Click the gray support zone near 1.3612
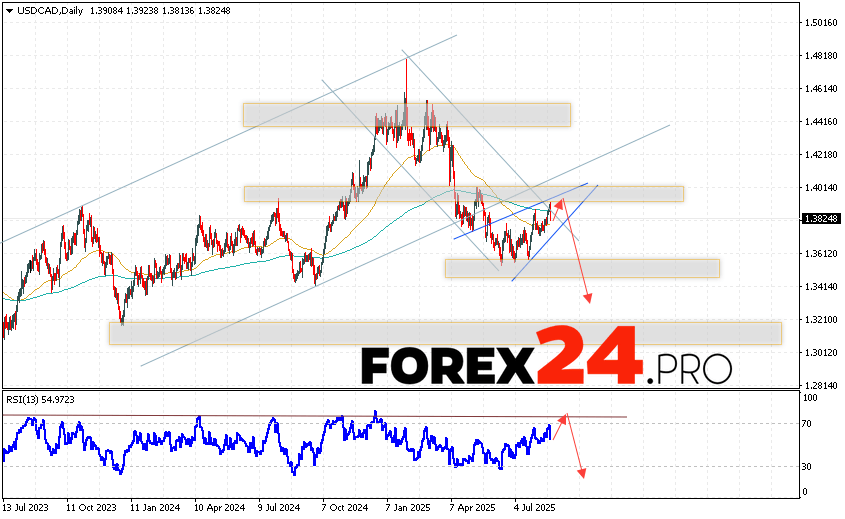845x519 pixels. 582,268
